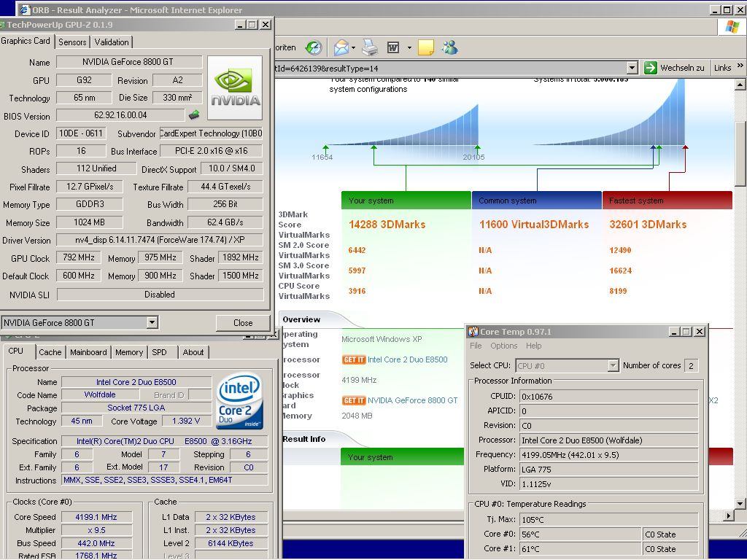
Task: Switch to the Validation tab in GPU-Z
Action: click(x=112, y=42)
